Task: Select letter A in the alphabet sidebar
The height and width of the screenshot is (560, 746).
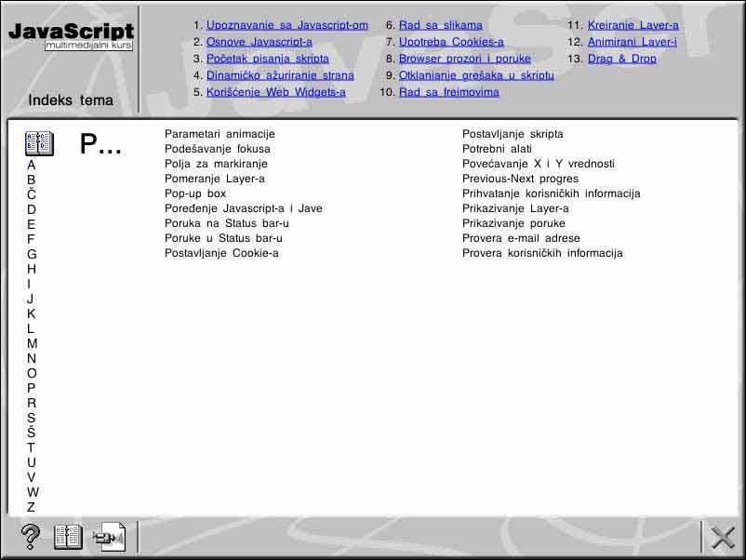Action: point(31,166)
